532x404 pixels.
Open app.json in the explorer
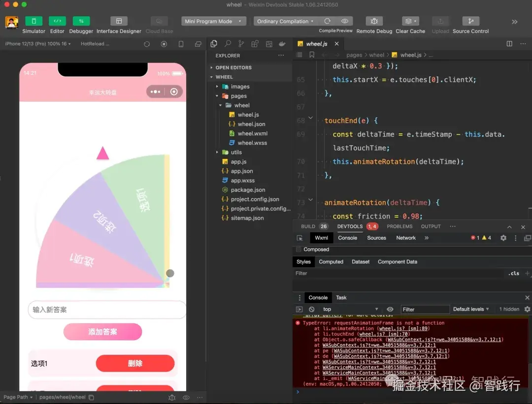[x=241, y=171]
